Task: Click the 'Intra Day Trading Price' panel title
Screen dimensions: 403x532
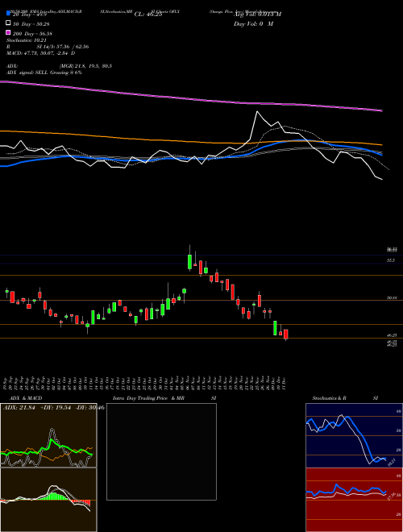Action: [x=140, y=398]
